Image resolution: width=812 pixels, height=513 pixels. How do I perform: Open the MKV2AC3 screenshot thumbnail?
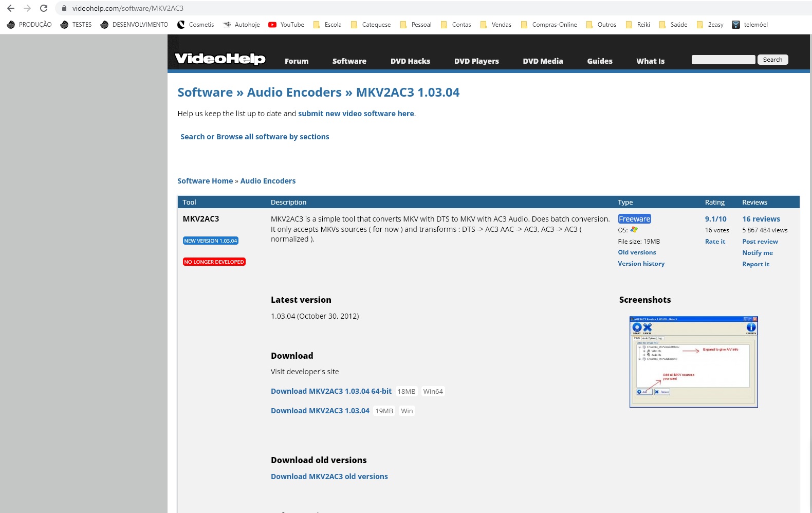tap(694, 362)
